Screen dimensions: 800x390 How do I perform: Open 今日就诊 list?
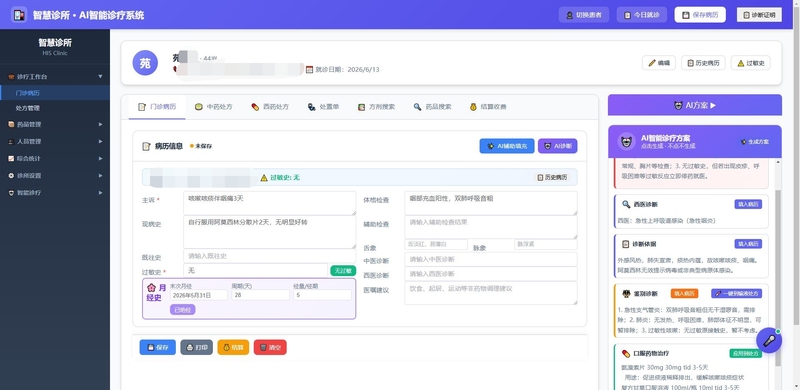[x=641, y=15]
